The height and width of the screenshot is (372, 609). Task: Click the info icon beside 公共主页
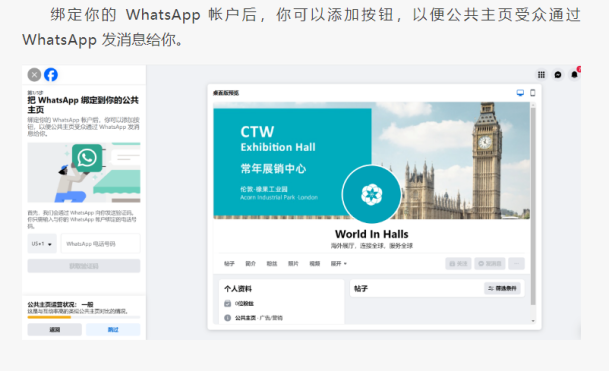tap(228, 318)
